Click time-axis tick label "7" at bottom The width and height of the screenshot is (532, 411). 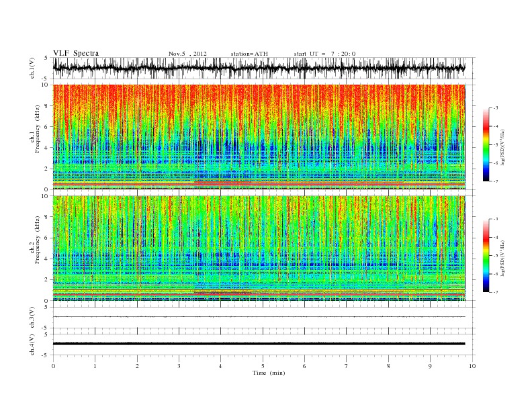coord(347,366)
